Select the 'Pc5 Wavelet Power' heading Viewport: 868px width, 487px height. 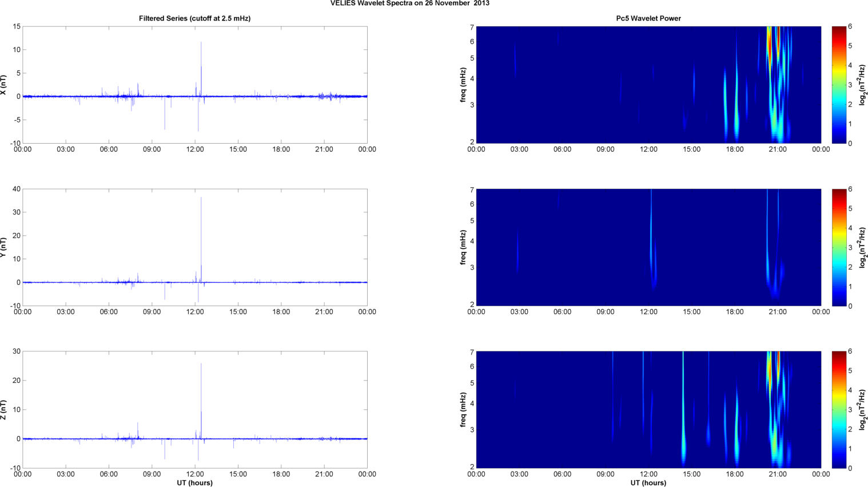pyautogui.click(x=648, y=18)
